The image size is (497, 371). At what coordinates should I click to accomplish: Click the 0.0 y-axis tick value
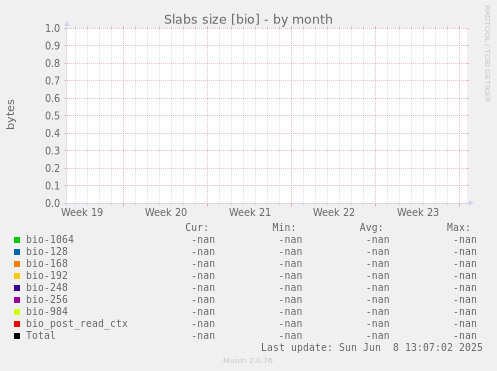[53, 203]
